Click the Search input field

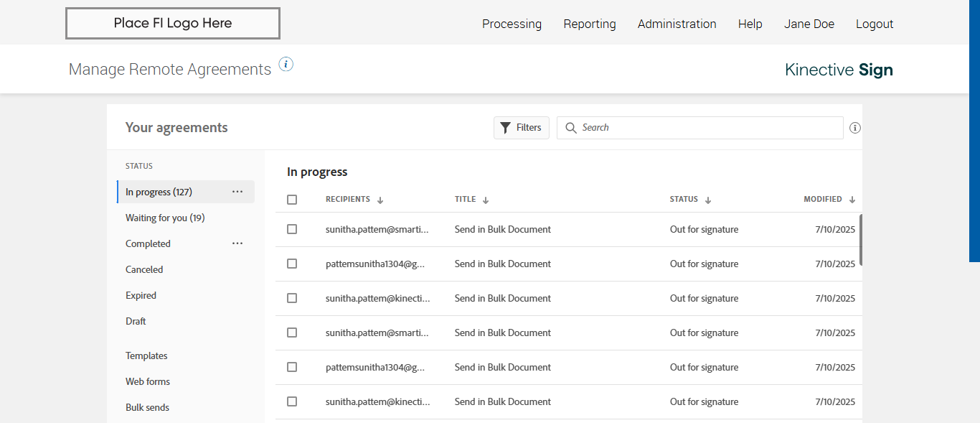(x=707, y=128)
